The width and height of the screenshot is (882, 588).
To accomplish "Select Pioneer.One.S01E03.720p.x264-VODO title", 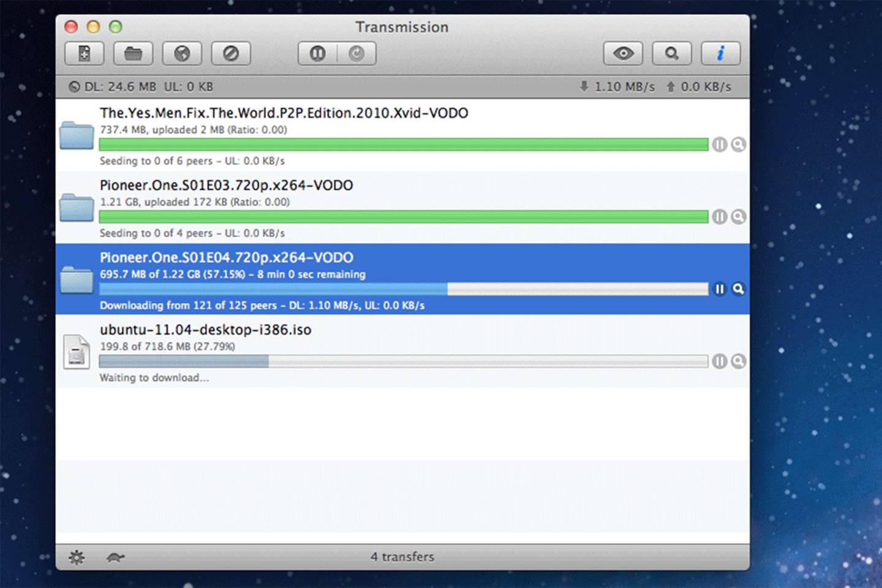I will (227, 186).
